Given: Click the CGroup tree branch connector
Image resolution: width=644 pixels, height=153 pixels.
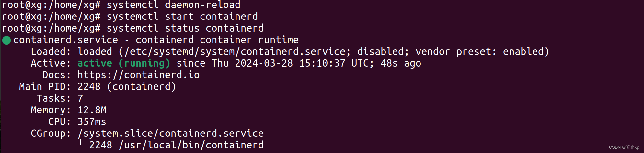Looking at the screenshot, I should tap(84, 143).
